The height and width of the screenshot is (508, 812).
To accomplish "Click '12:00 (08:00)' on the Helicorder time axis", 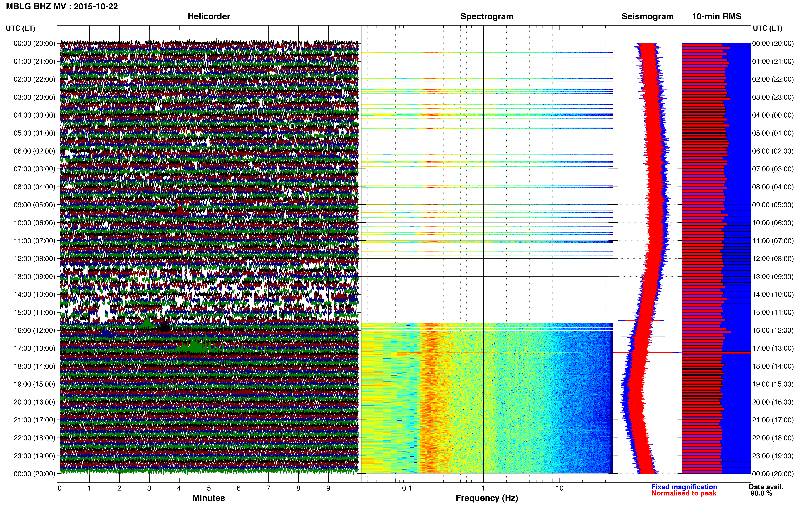I will tap(34, 259).
